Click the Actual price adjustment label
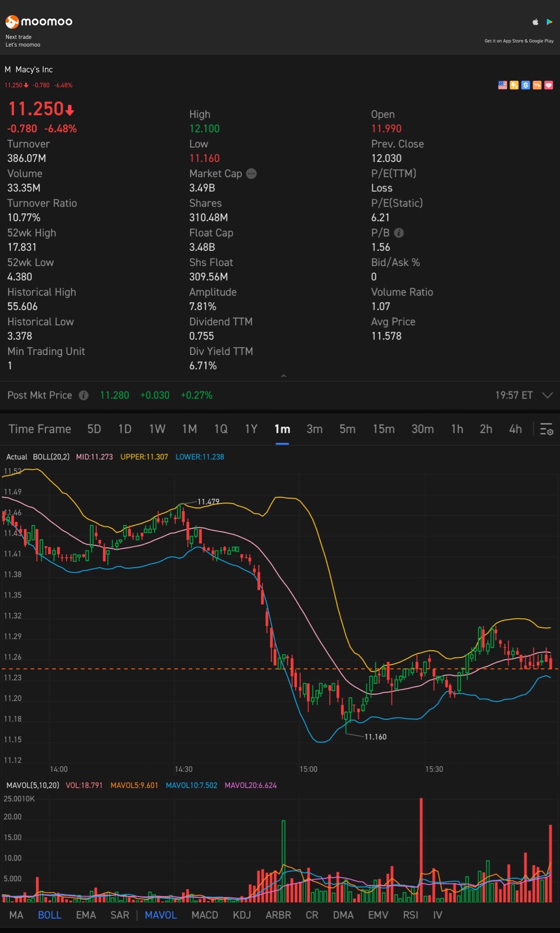 click(x=17, y=457)
